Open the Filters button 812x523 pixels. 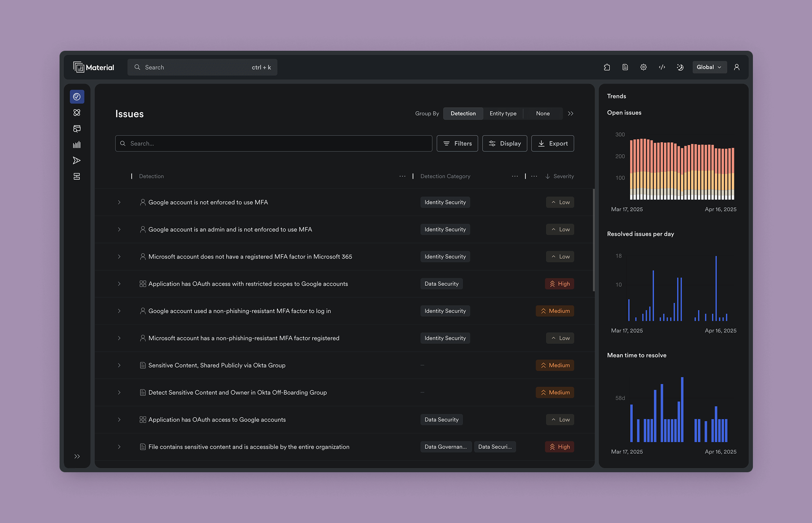(457, 144)
